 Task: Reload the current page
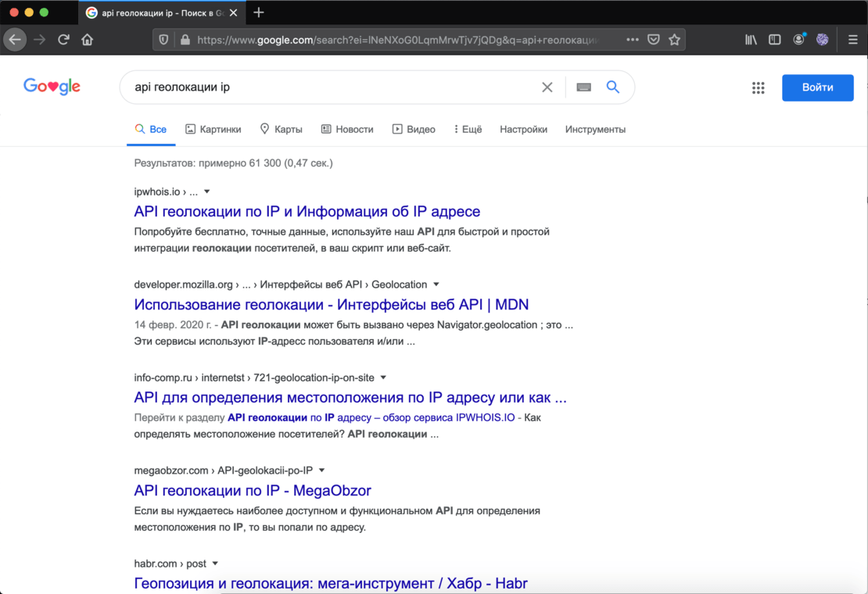(63, 40)
